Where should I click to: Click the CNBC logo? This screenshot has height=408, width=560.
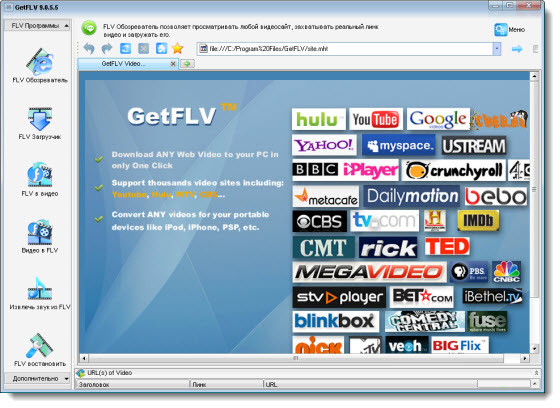click(x=506, y=272)
